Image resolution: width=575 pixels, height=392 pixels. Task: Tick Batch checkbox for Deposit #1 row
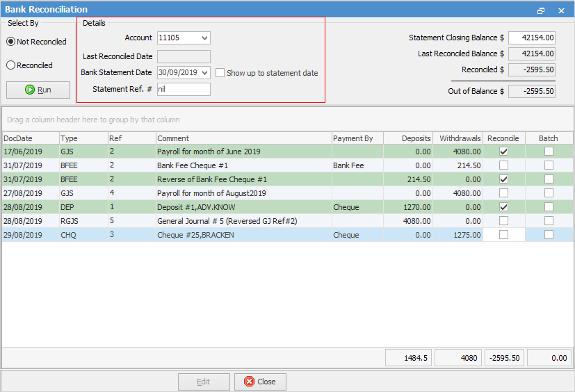point(549,207)
